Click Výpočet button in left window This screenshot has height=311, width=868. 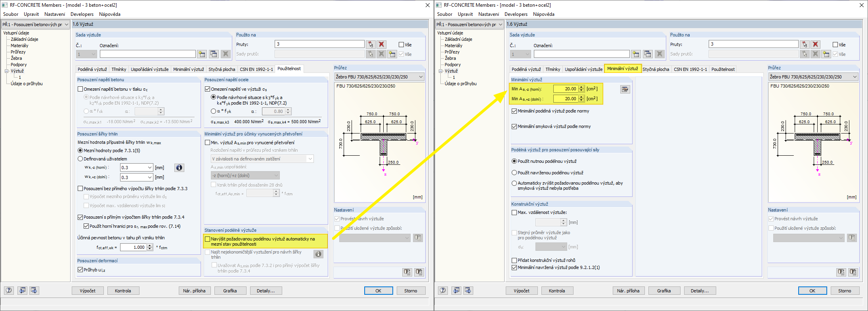click(x=88, y=291)
